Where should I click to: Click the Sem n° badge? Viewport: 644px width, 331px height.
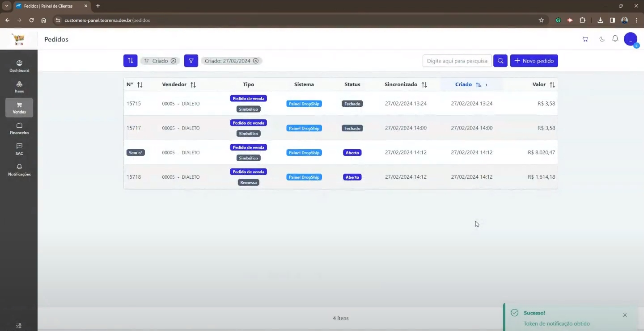coord(136,153)
